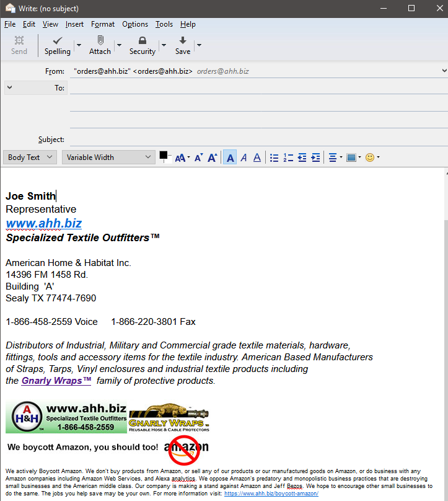The width and height of the screenshot is (448, 501).
Task: Click the Security padlock icon
Action: (142, 40)
